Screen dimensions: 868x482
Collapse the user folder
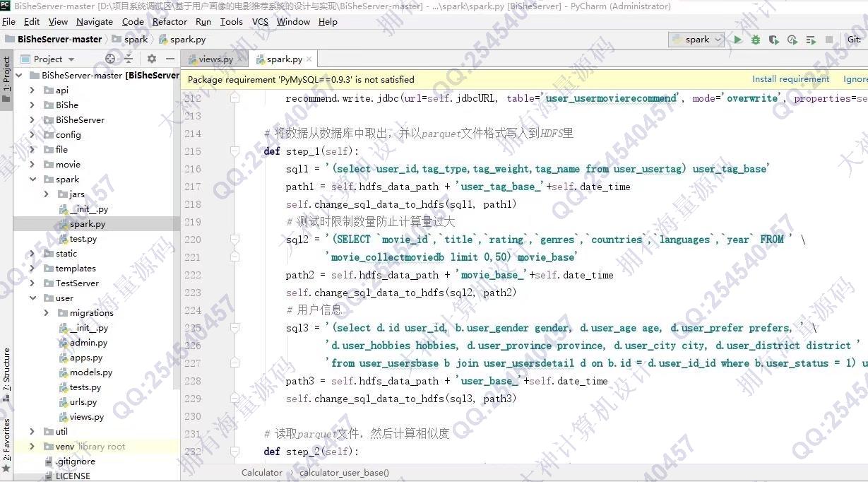click(32, 298)
